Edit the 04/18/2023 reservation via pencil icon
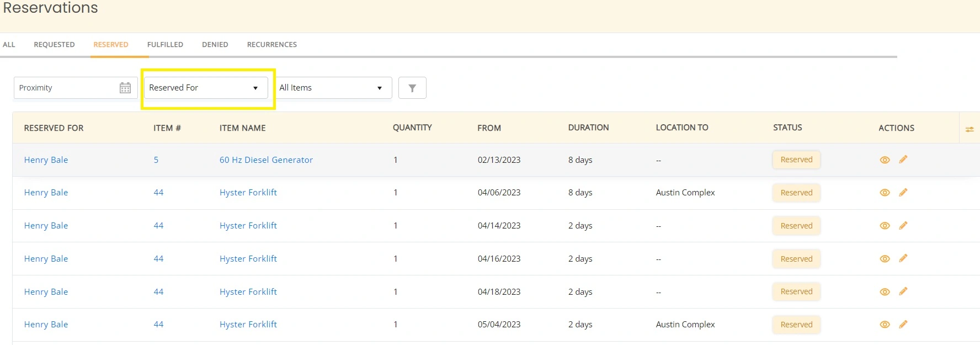980x345 pixels. coord(903,291)
